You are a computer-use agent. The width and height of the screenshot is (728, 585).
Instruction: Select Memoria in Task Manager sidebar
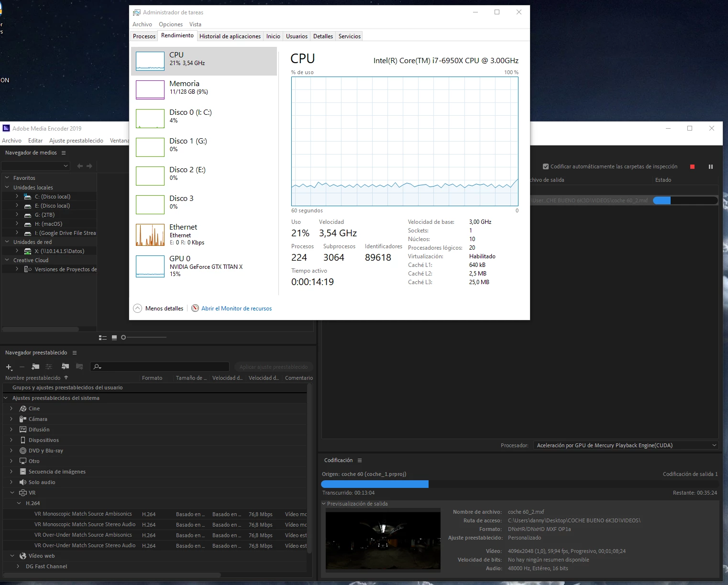point(204,89)
